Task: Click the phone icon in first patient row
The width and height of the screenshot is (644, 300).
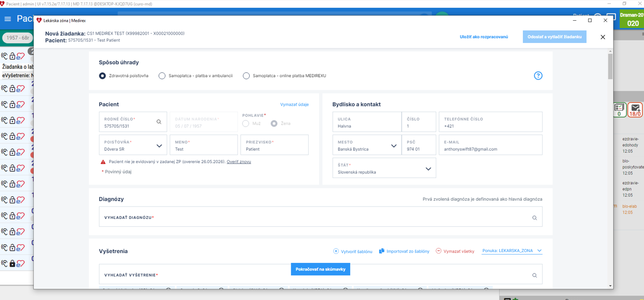Action: [4, 56]
